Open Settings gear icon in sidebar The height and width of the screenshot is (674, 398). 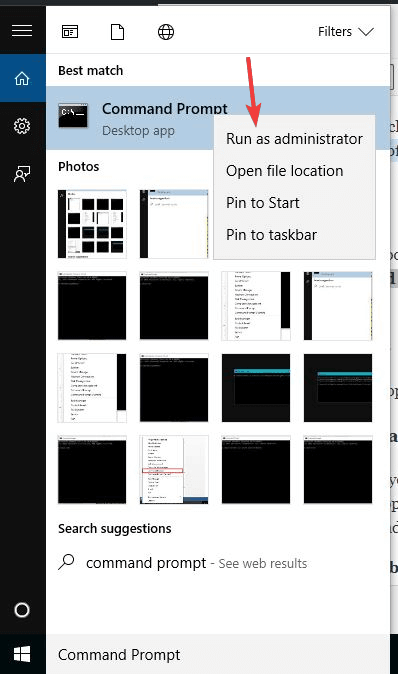[22, 126]
